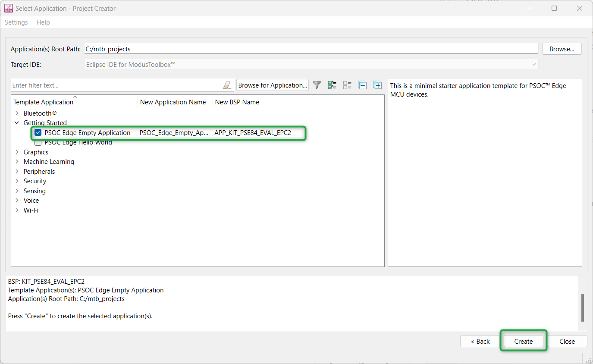Click the select all checkmarks icon
The image size is (593, 364).
[x=332, y=85]
